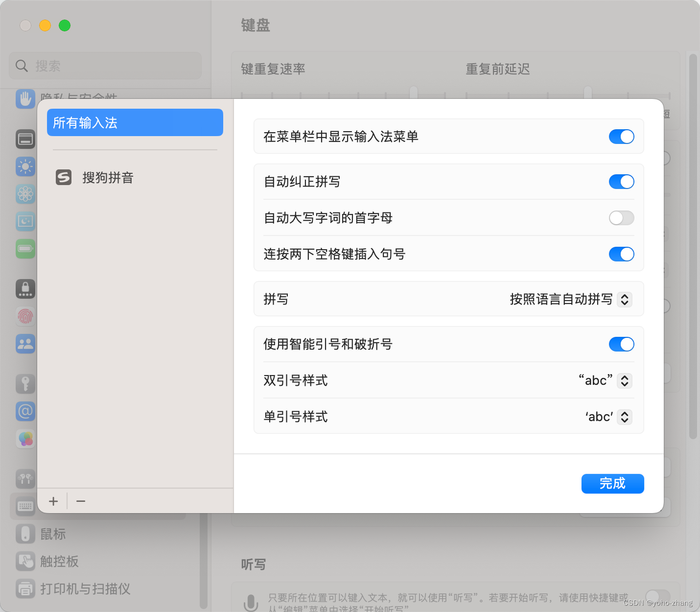Open 鼠标 settings in sidebar
This screenshot has height=612, width=700.
[53, 534]
